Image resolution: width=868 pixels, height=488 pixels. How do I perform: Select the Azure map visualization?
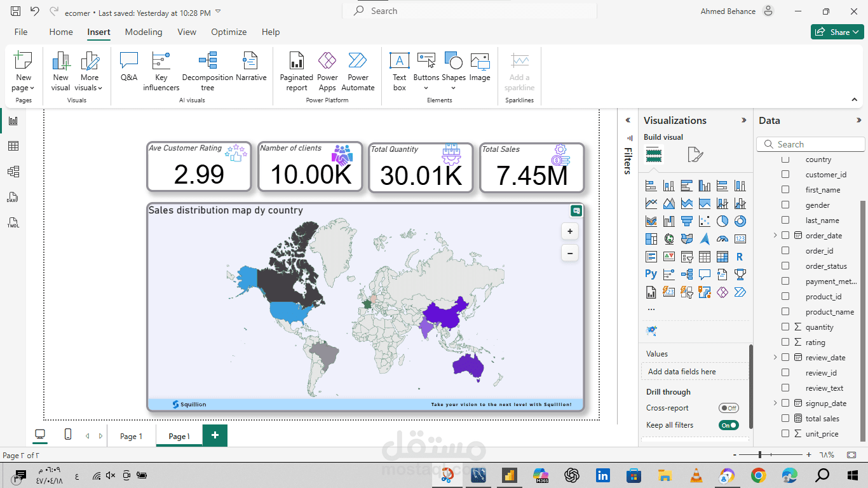pos(705,239)
